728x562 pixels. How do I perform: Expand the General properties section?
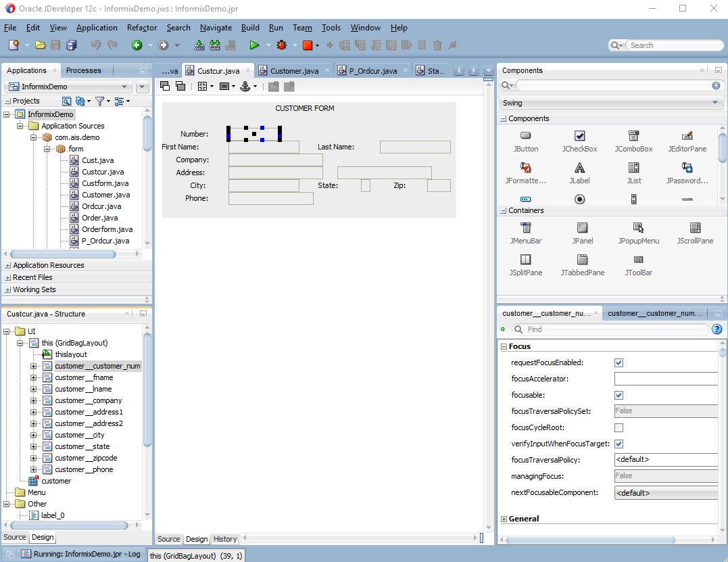[504, 519]
